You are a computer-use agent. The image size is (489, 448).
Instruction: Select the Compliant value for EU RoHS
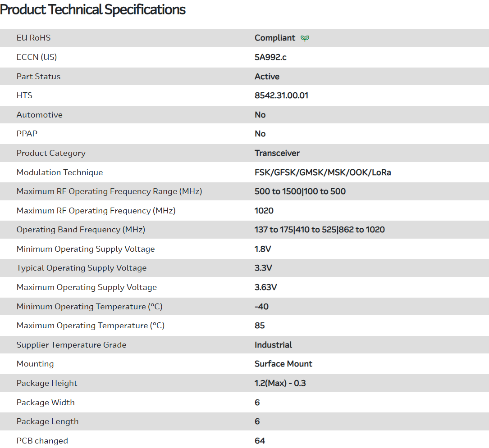pyautogui.click(x=275, y=38)
